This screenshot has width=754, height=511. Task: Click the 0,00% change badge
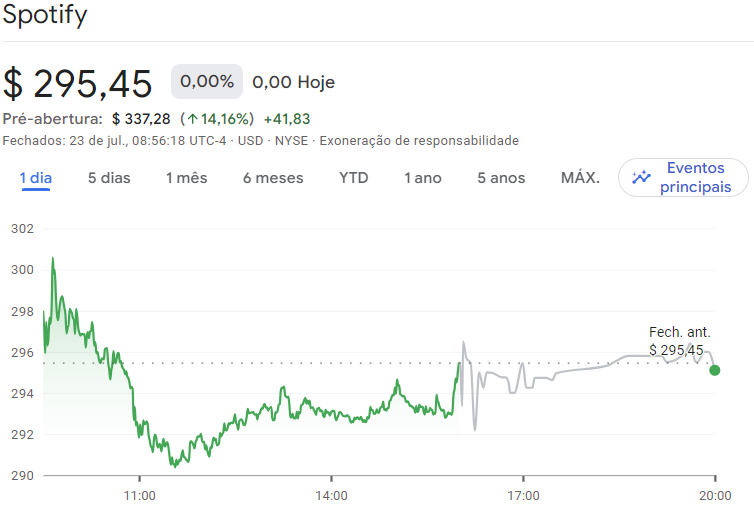pos(207,81)
